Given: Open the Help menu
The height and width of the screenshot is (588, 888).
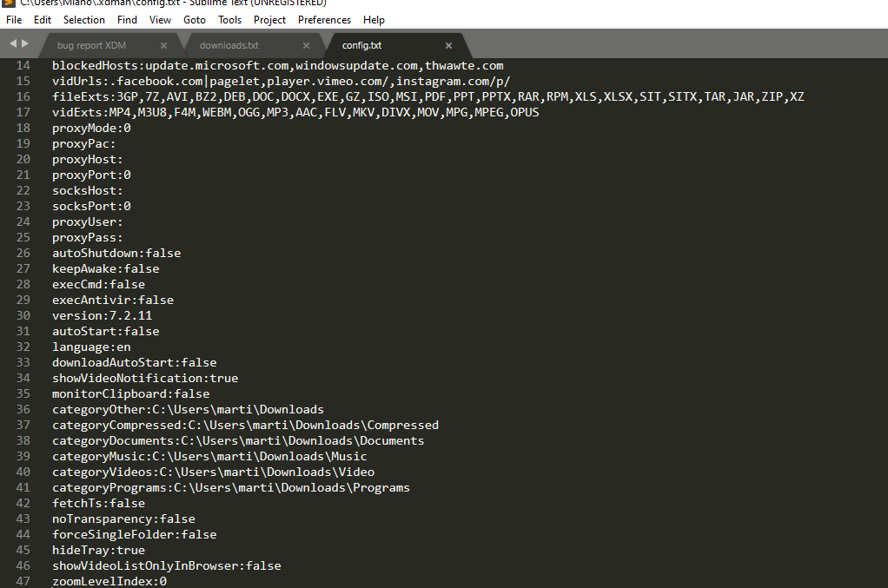Looking at the screenshot, I should click(x=374, y=19).
